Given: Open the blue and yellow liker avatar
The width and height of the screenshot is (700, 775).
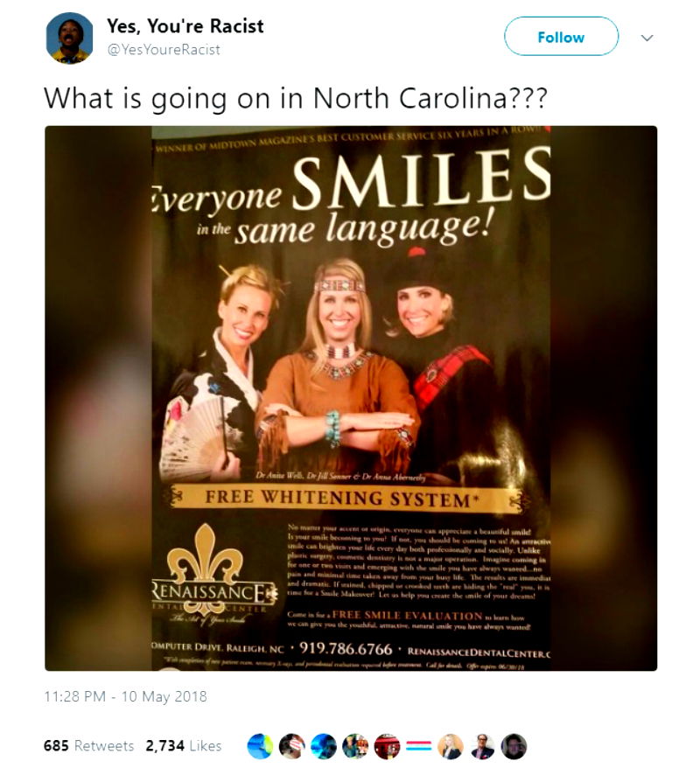Looking at the screenshot, I should pos(260,746).
